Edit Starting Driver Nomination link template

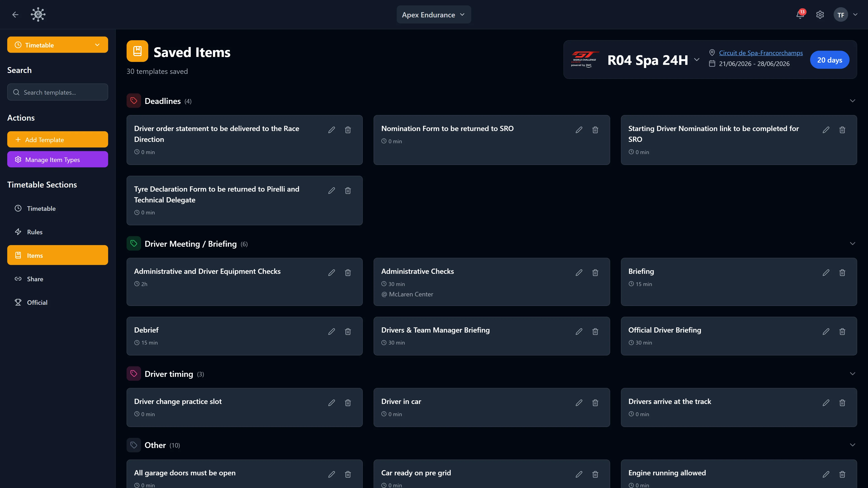pyautogui.click(x=826, y=130)
